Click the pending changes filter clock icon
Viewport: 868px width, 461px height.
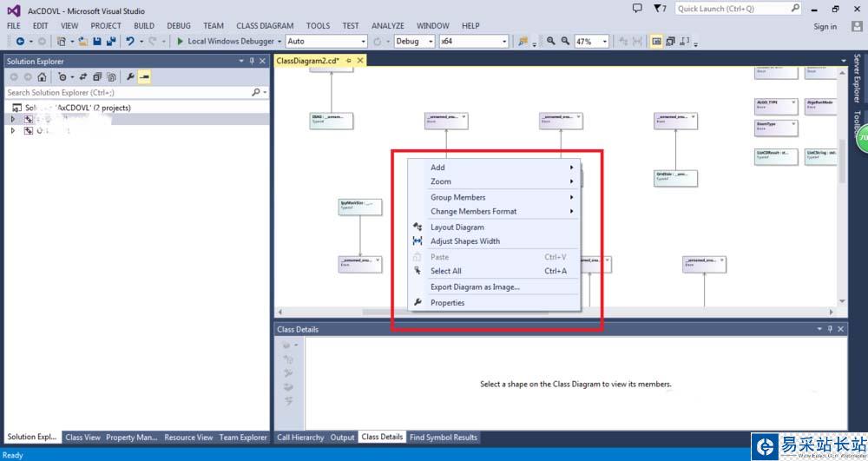[62, 77]
